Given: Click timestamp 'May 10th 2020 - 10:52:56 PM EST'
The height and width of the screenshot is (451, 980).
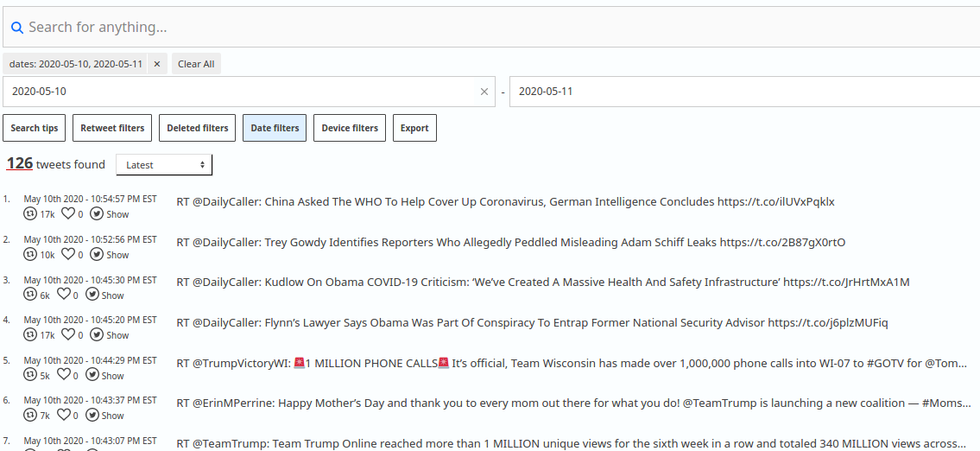Looking at the screenshot, I should click(x=90, y=239).
